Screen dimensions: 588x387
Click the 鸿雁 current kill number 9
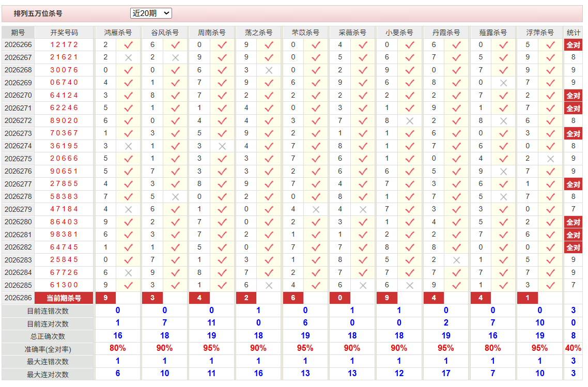coord(106,298)
